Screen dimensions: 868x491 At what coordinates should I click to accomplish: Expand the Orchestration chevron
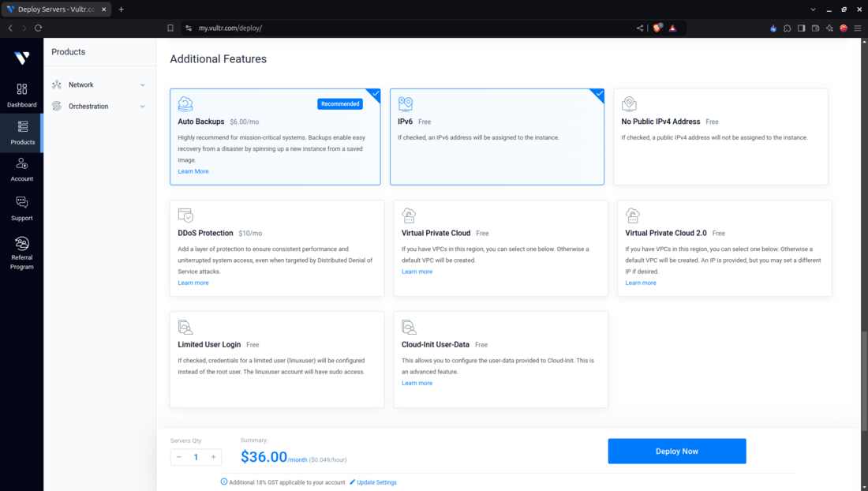142,107
